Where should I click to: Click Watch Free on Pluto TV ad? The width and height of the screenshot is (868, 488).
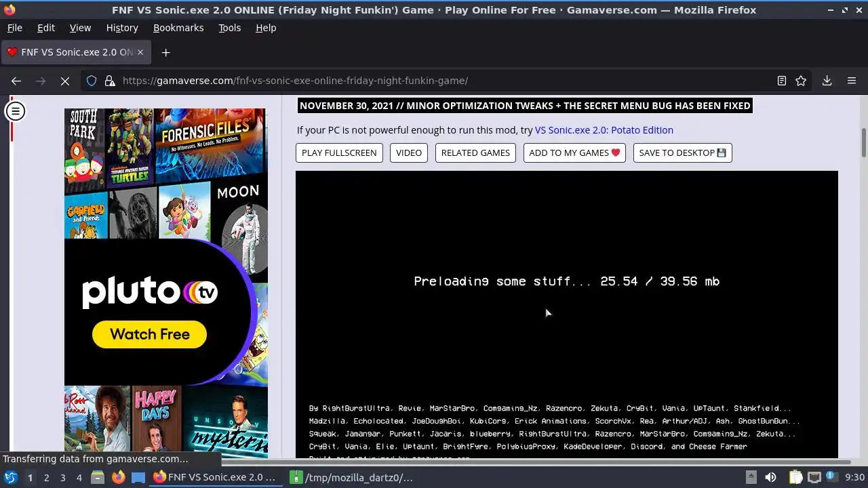149,334
